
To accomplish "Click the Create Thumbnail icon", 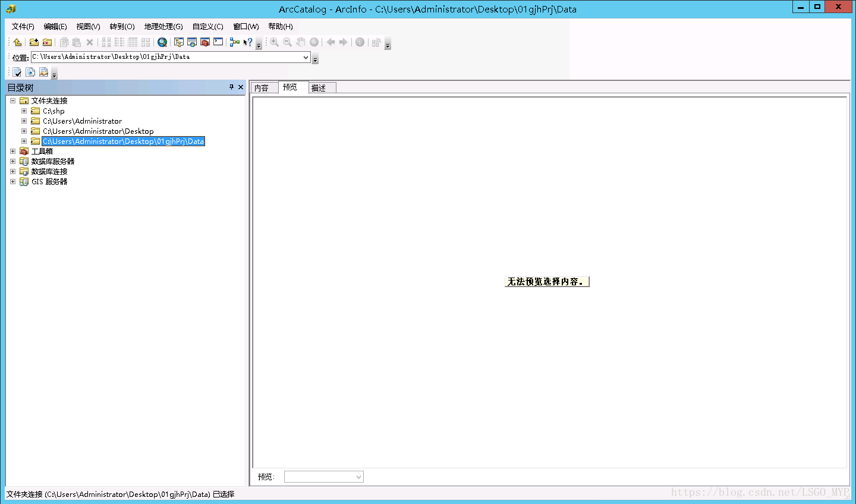I will (376, 42).
